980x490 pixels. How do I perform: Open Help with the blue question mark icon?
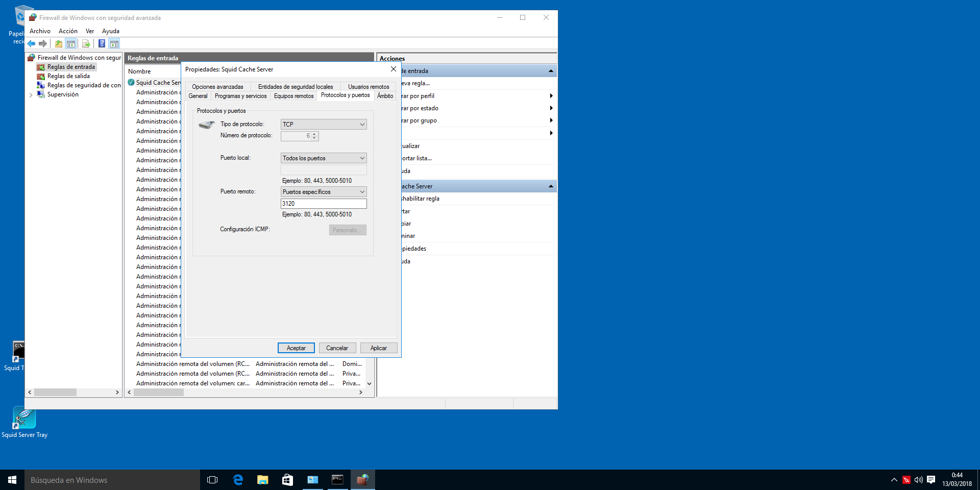(x=102, y=44)
